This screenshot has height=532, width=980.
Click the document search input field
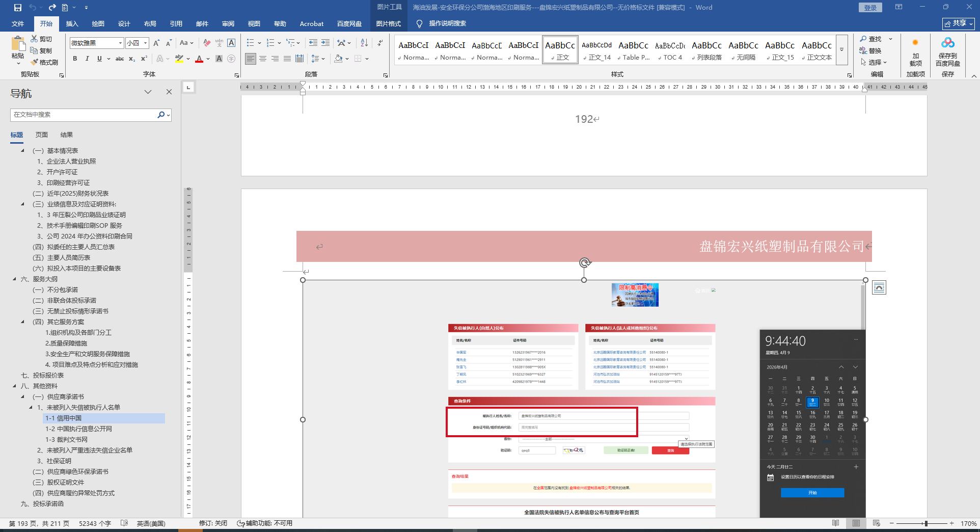tap(84, 115)
